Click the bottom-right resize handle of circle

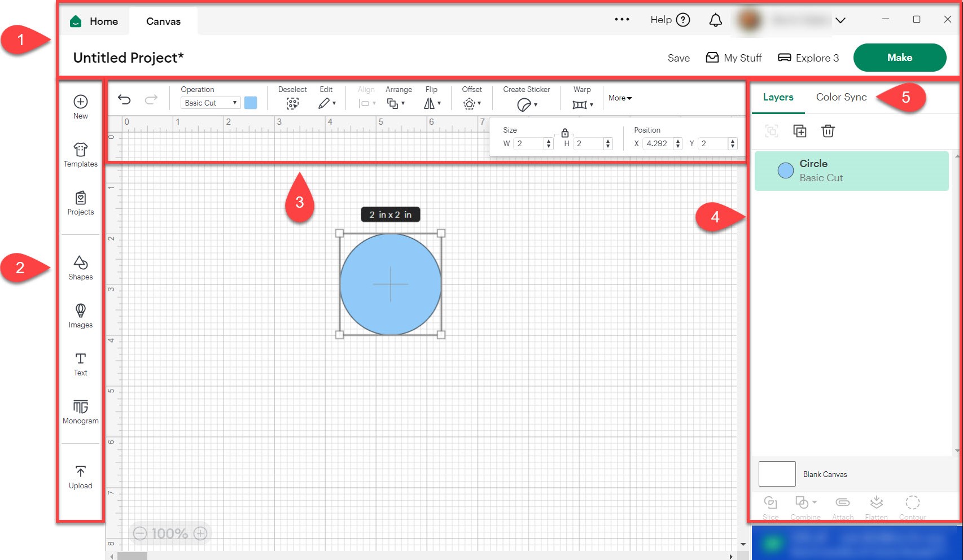441,335
